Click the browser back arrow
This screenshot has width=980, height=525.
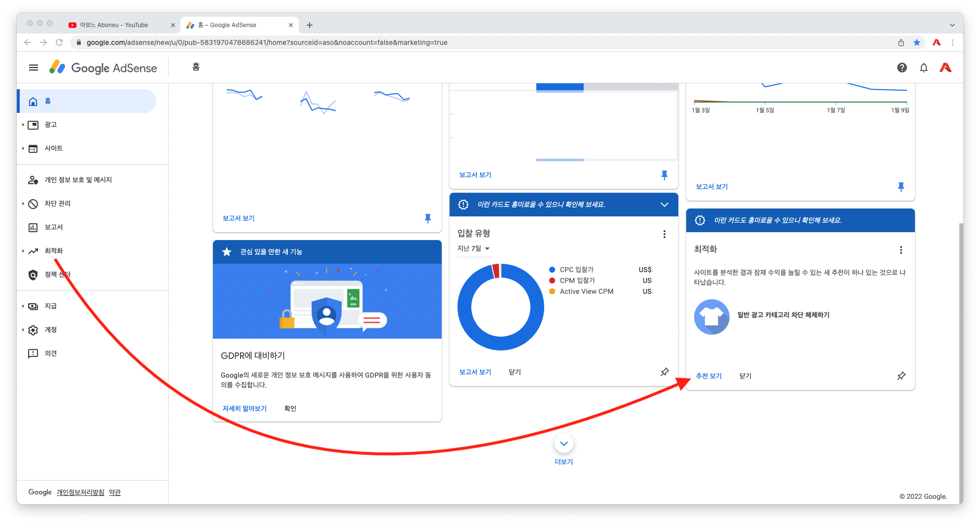coord(28,42)
